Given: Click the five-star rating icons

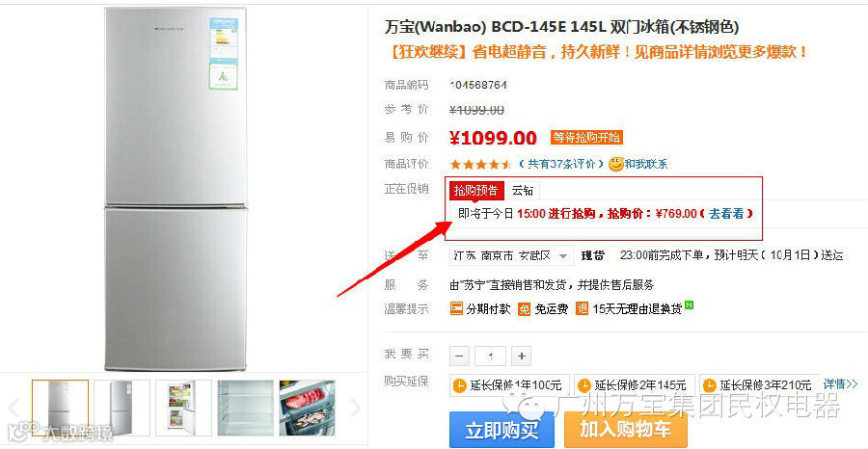Looking at the screenshot, I should click(480, 164).
